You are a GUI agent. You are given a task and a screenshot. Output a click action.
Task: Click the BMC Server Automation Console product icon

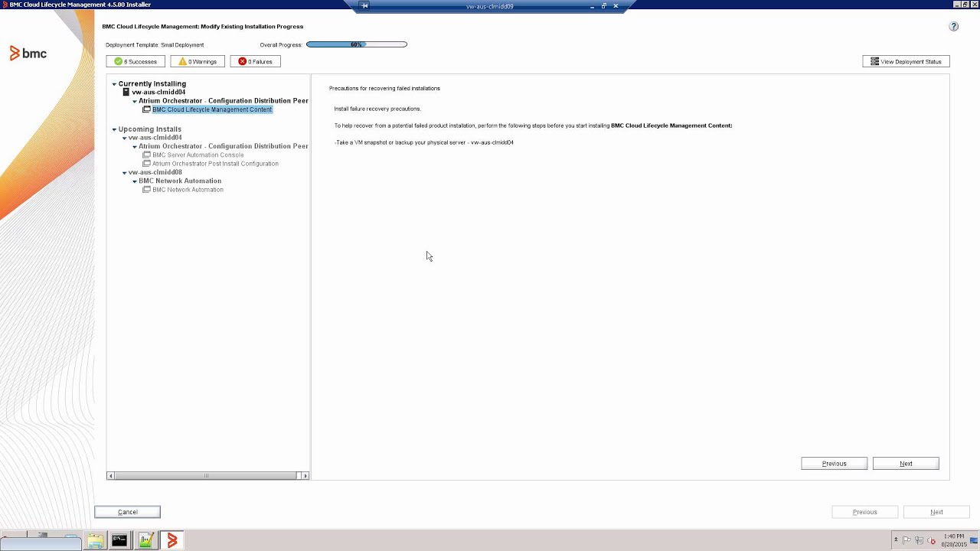click(x=147, y=155)
